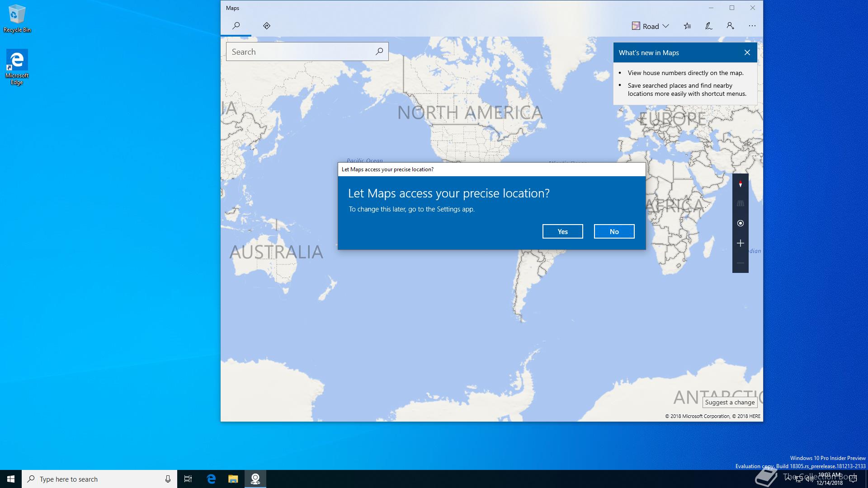Close the Maps window
This screenshot has height=488, width=868.
753,8
